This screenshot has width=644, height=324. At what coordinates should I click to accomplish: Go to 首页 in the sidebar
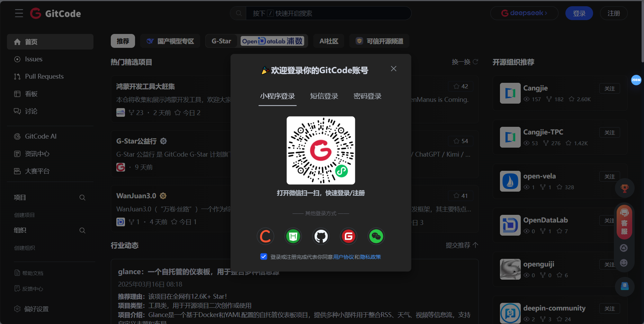coord(50,42)
